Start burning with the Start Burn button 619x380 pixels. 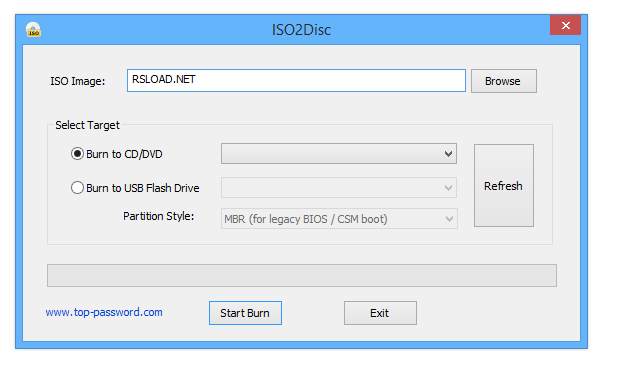tap(245, 313)
